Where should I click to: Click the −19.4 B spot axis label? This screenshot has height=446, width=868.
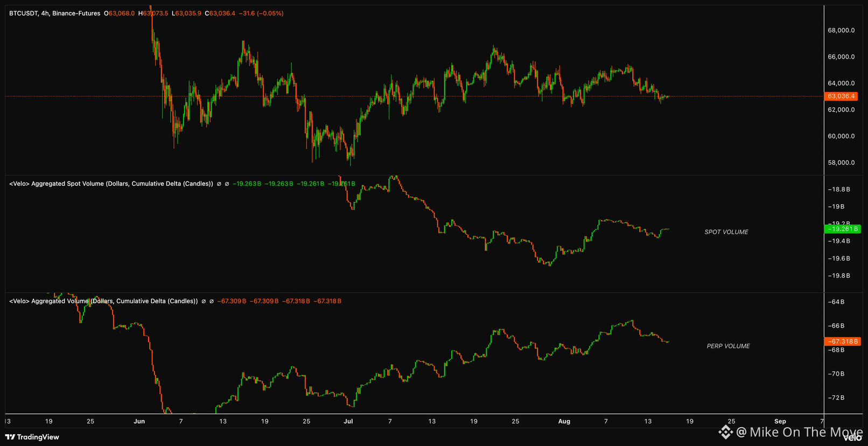(x=839, y=241)
